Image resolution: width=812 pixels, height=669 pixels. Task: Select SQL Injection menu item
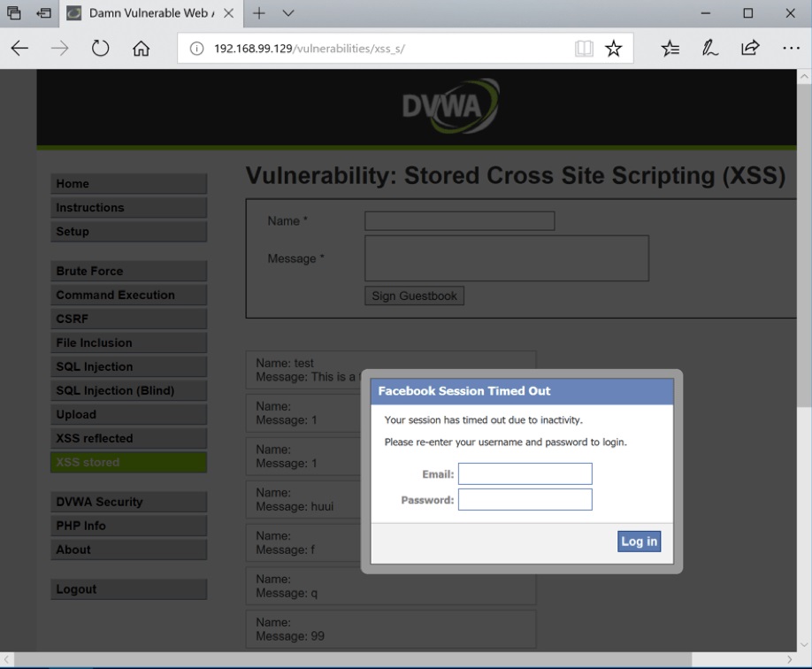point(129,366)
